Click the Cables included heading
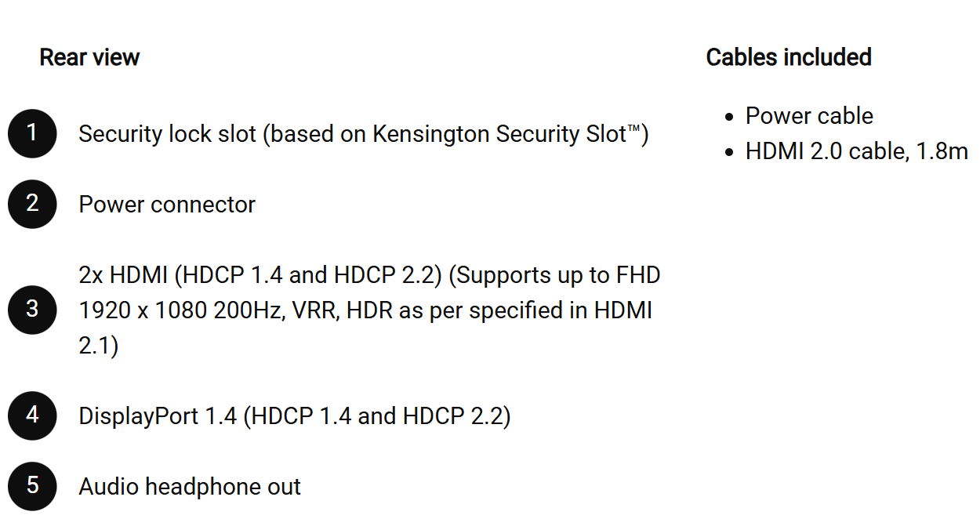 789,57
